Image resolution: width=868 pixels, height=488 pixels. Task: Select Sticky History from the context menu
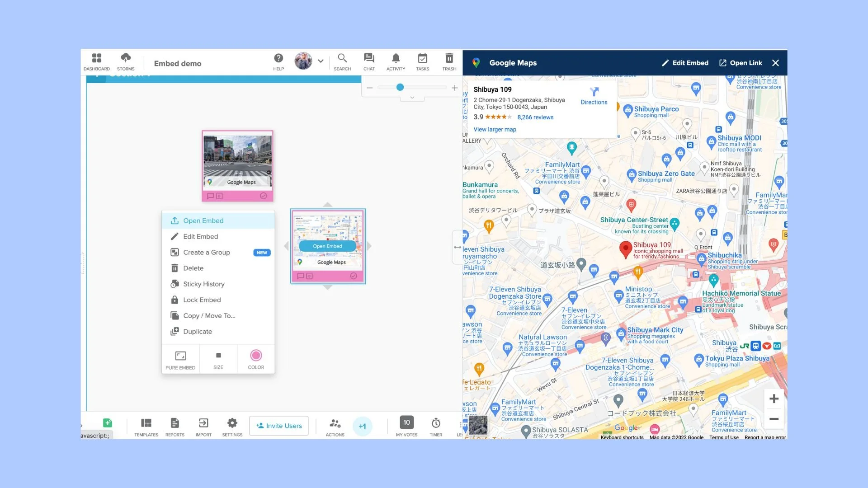(x=203, y=284)
